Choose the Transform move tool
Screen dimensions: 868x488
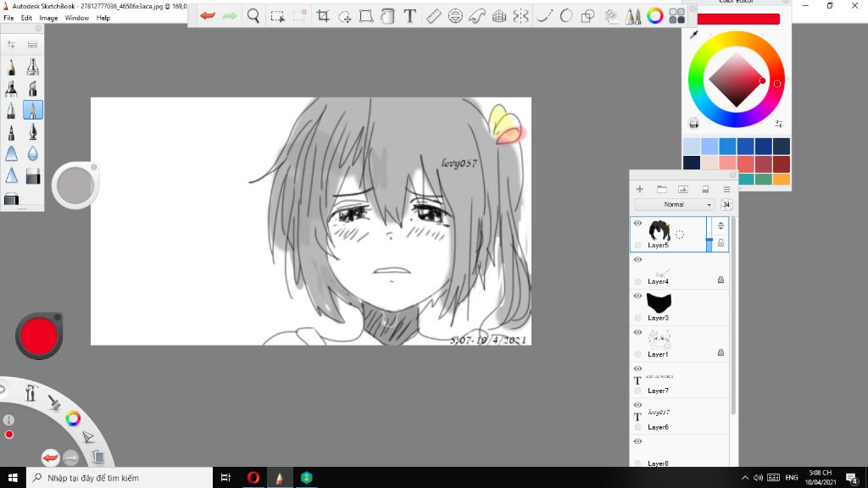344,17
